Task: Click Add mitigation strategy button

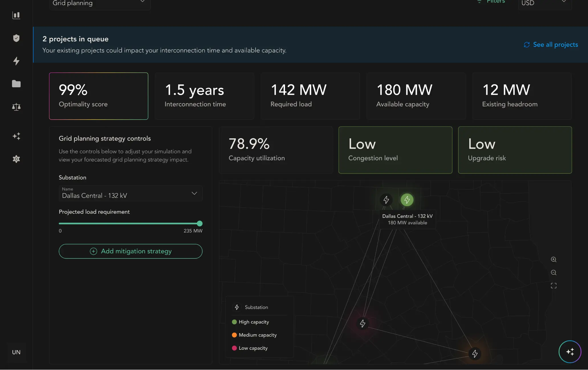Action: pos(131,251)
